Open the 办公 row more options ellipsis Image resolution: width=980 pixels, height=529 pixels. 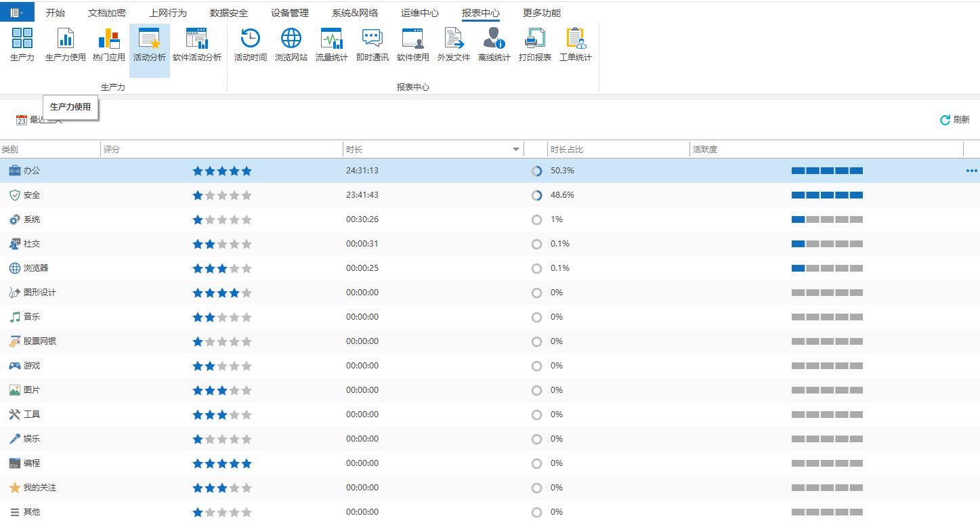click(971, 171)
